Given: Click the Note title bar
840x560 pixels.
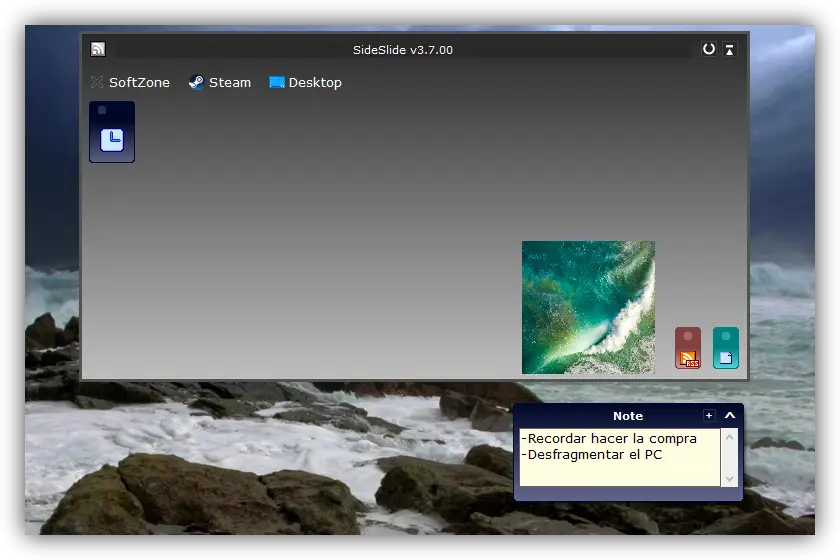Looking at the screenshot, I should pos(628,416).
